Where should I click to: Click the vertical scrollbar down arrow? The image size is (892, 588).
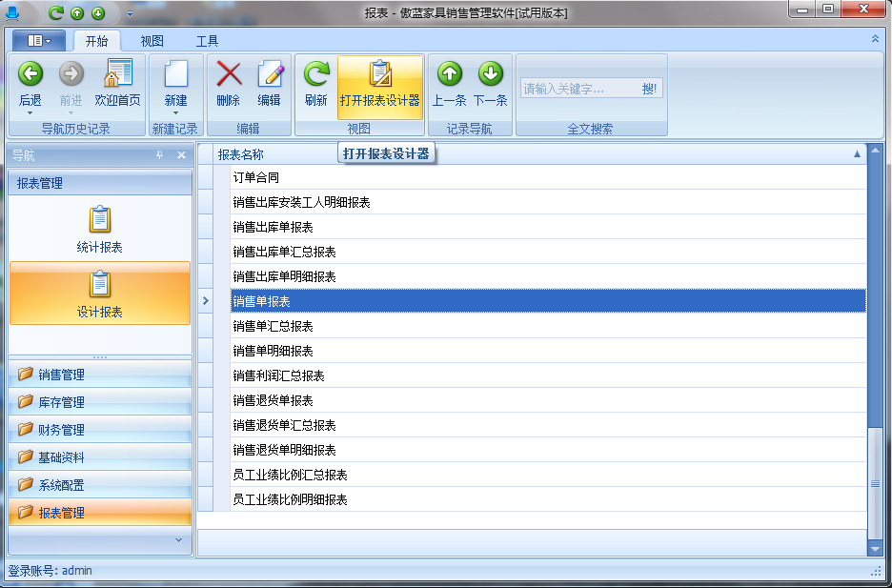tap(875, 548)
